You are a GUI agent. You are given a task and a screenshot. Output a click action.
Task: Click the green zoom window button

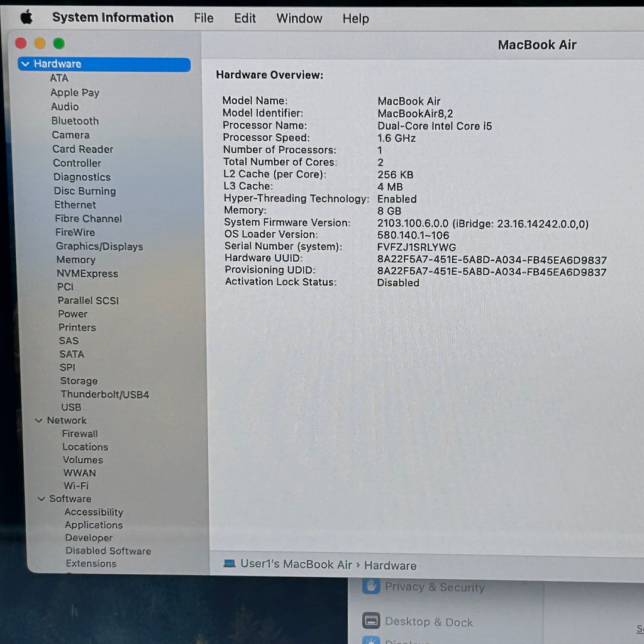(x=59, y=43)
